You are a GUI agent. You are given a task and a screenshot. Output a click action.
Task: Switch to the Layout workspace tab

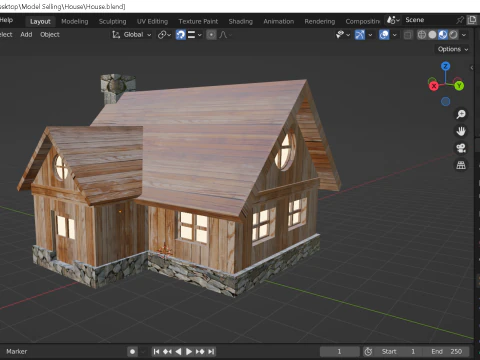coord(40,21)
